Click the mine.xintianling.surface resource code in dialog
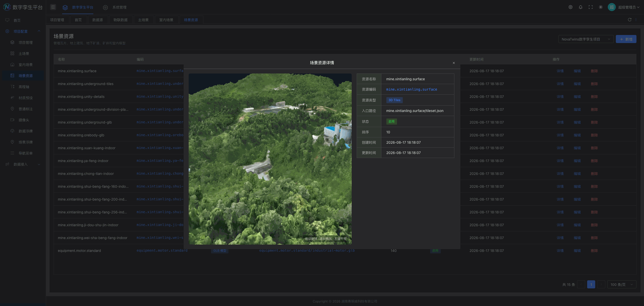The height and width of the screenshot is (306, 644). pos(412,89)
